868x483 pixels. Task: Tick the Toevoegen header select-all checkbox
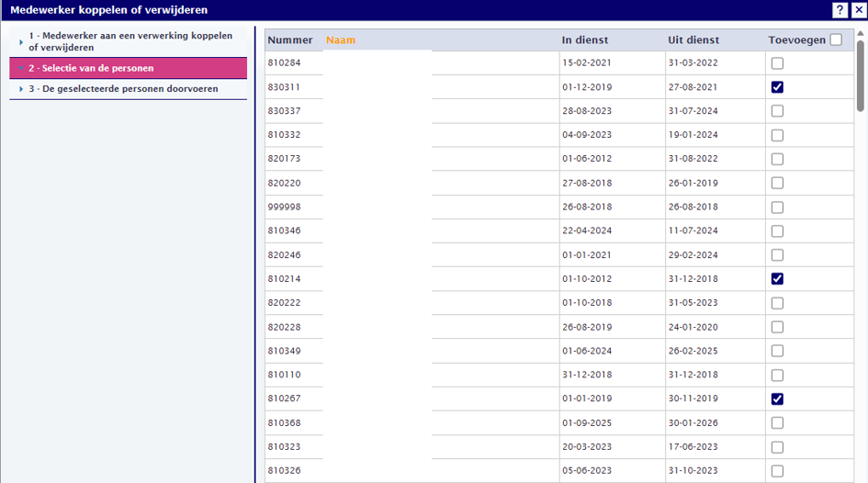(836, 39)
